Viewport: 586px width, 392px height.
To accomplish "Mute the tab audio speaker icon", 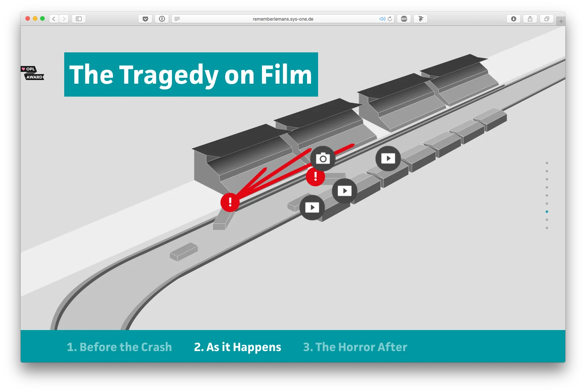I will 382,19.
